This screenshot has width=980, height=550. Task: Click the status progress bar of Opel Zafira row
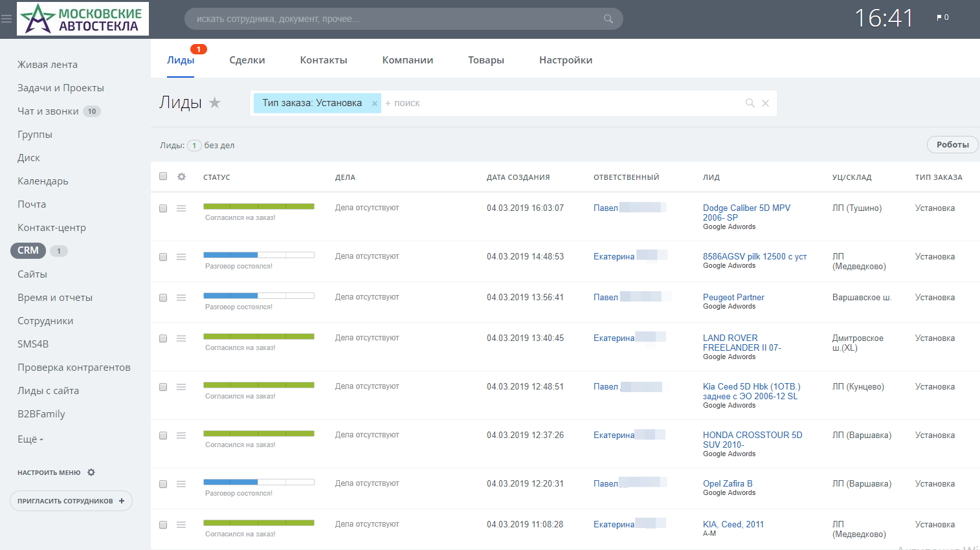pyautogui.click(x=259, y=482)
